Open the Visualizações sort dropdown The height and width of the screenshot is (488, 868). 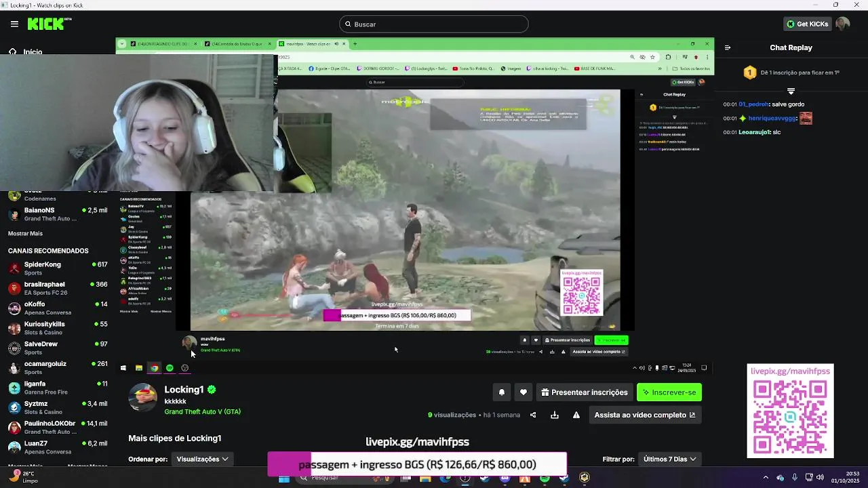coord(203,459)
